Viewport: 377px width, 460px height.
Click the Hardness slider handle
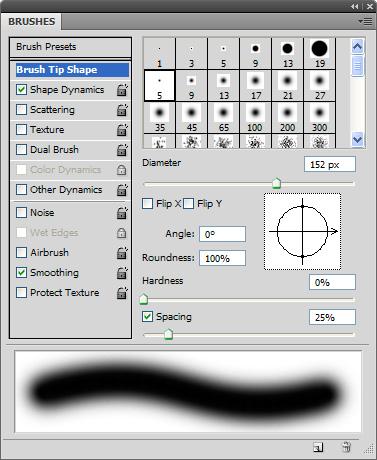pos(144,299)
